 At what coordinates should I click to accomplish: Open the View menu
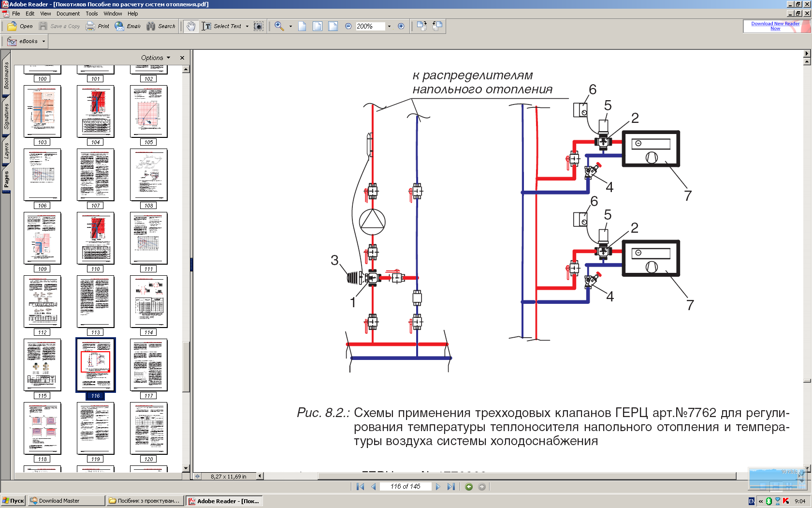(x=45, y=14)
